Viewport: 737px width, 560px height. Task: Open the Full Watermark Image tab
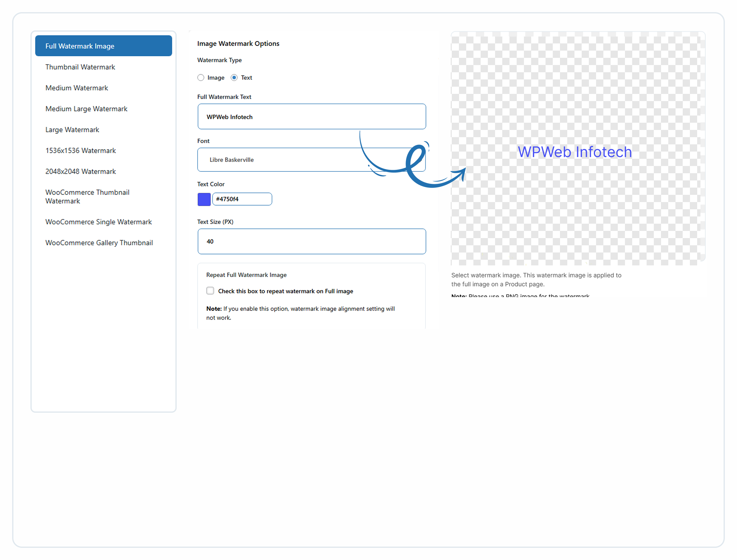[x=103, y=46]
